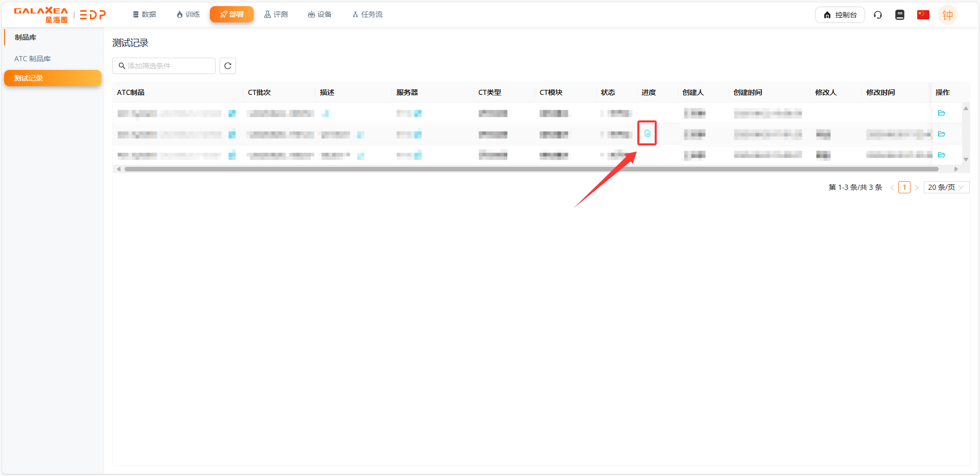Expand the 20 条/页 page size dropdown

pos(946,187)
